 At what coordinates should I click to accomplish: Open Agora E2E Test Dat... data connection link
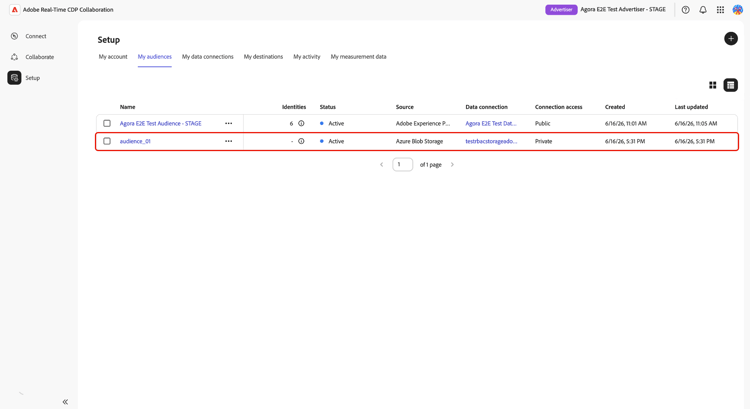[491, 123]
